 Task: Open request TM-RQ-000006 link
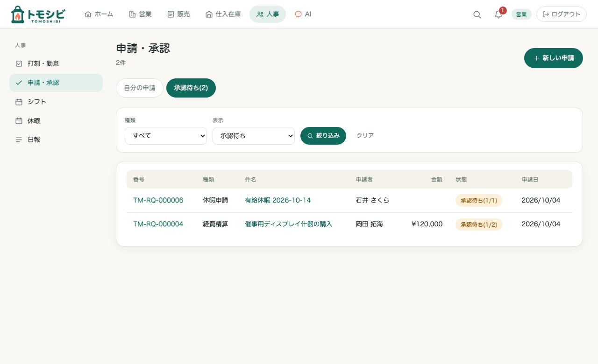(158, 200)
